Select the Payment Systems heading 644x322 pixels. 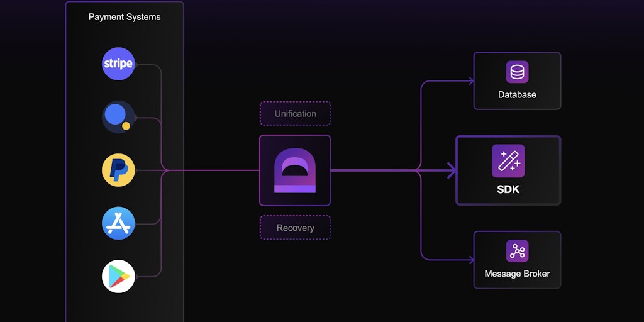[125, 17]
